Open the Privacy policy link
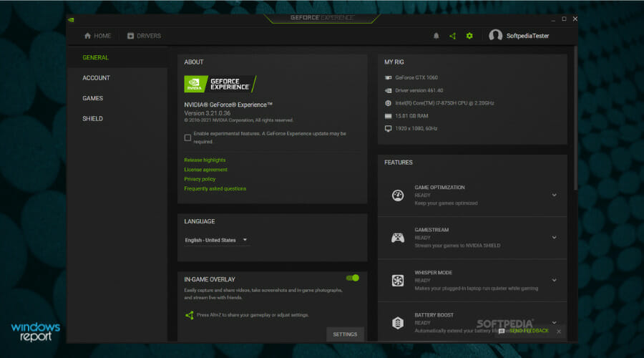Screen dimensions: 644x358 pyautogui.click(x=200, y=179)
